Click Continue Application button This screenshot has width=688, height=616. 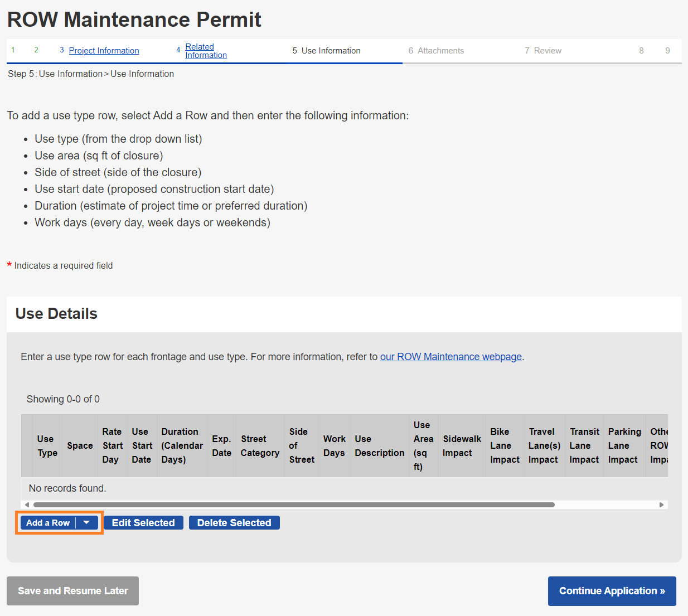tap(612, 591)
